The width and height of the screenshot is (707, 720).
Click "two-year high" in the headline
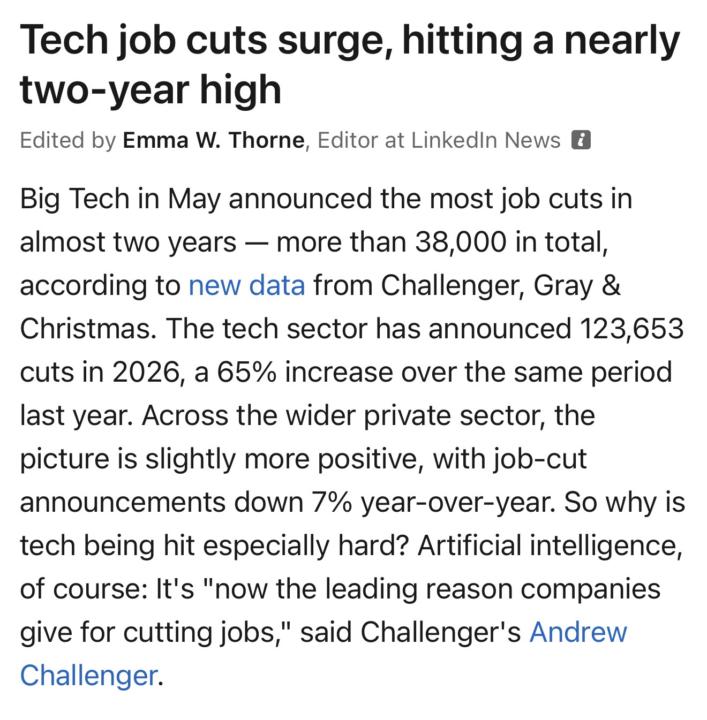click(151, 90)
